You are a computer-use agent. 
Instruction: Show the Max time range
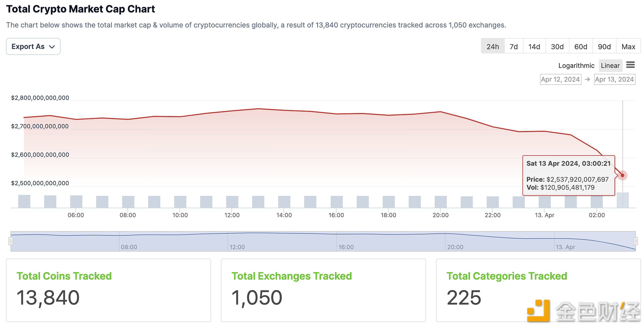pyautogui.click(x=628, y=46)
